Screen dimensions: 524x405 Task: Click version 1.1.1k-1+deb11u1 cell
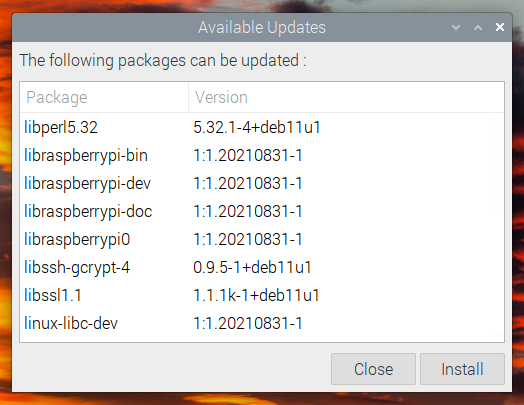pos(256,295)
